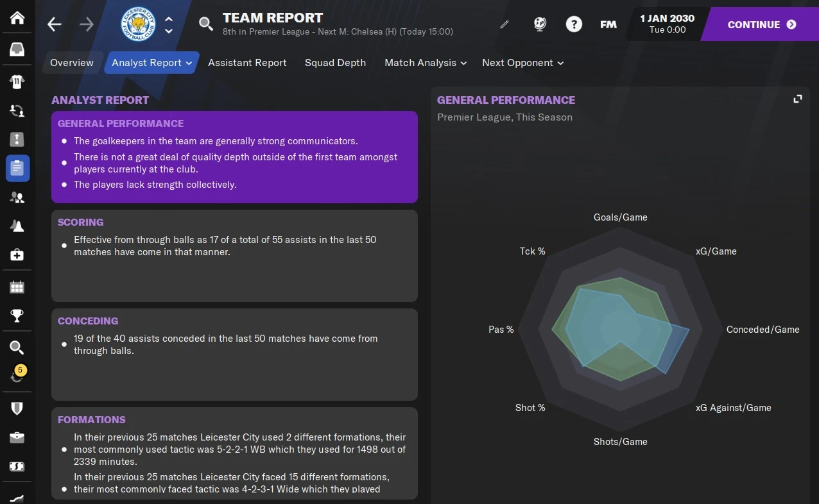Viewport: 819px width, 504px height.
Task: Click the back navigation arrow
Action: [x=54, y=24]
